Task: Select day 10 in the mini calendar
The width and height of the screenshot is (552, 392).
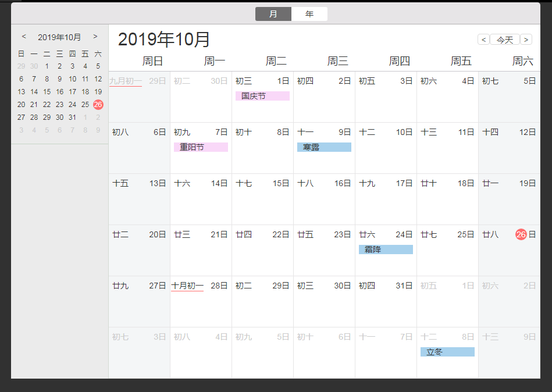Action: (x=73, y=79)
